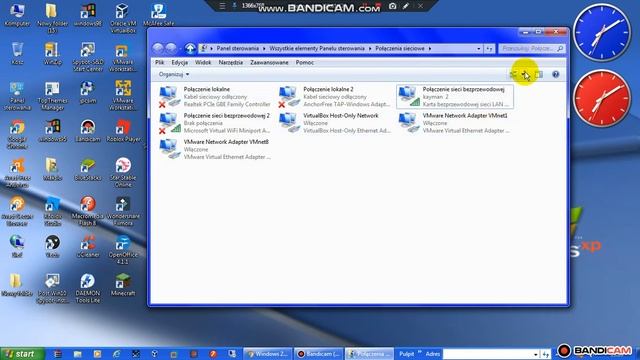Expand arrow after Połączenia sieciowe breadcrumb
This screenshot has height=360, width=640.
tap(430, 49)
